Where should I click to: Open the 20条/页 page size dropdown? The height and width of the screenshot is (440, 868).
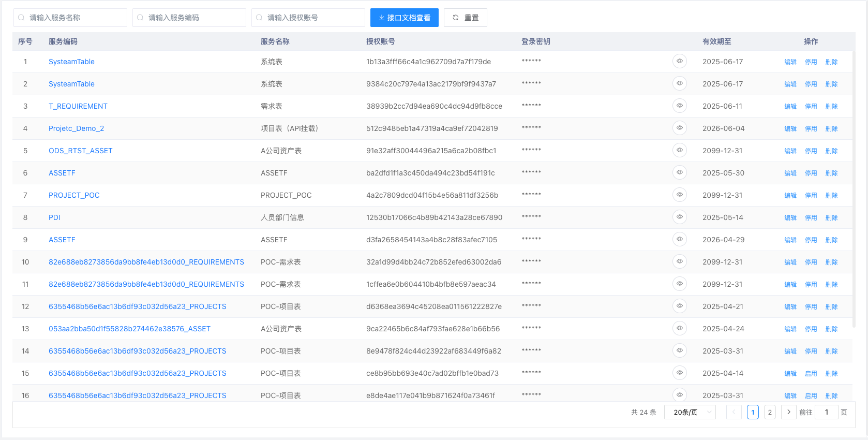[x=690, y=412]
